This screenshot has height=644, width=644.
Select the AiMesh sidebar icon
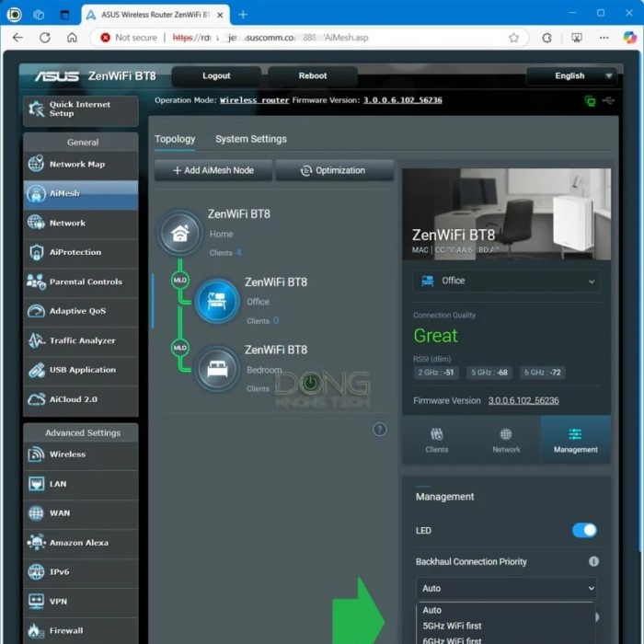[x=36, y=193]
